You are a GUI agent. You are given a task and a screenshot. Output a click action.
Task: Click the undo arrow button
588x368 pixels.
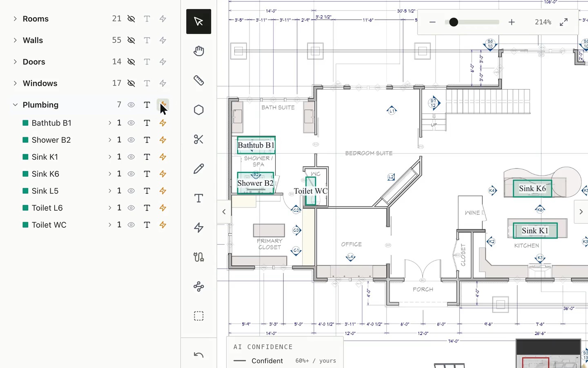pyautogui.click(x=198, y=355)
